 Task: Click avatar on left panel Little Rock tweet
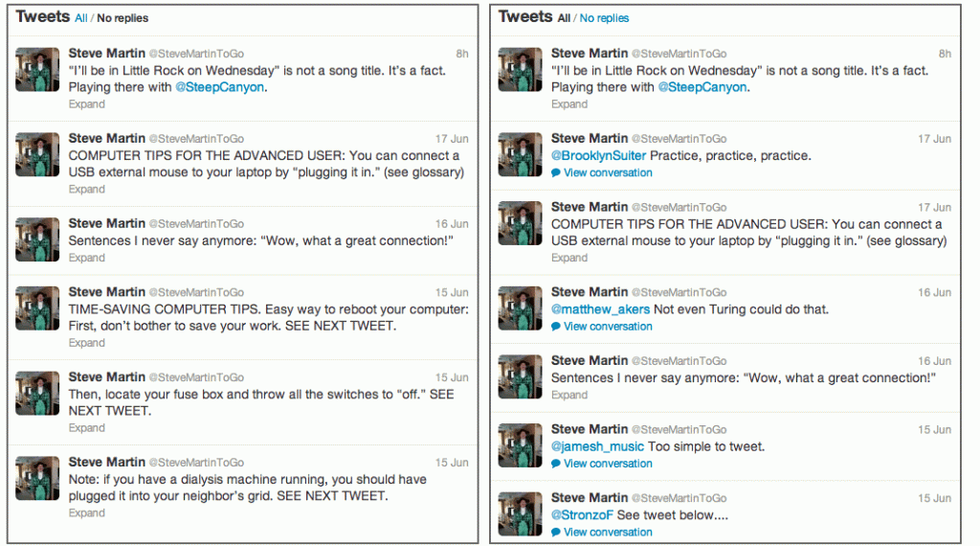[37, 69]
